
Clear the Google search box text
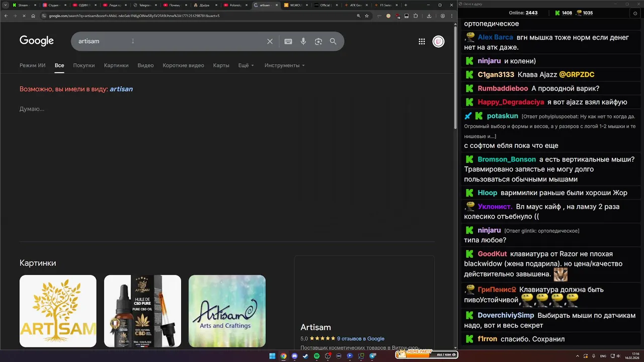[270, 41]
